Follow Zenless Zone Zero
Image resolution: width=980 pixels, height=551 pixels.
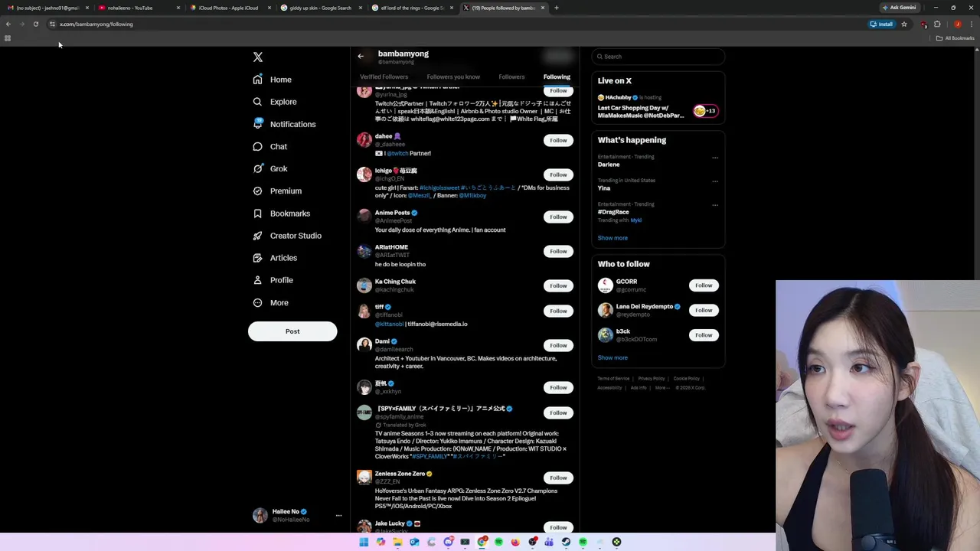click(x=558, y=478)
